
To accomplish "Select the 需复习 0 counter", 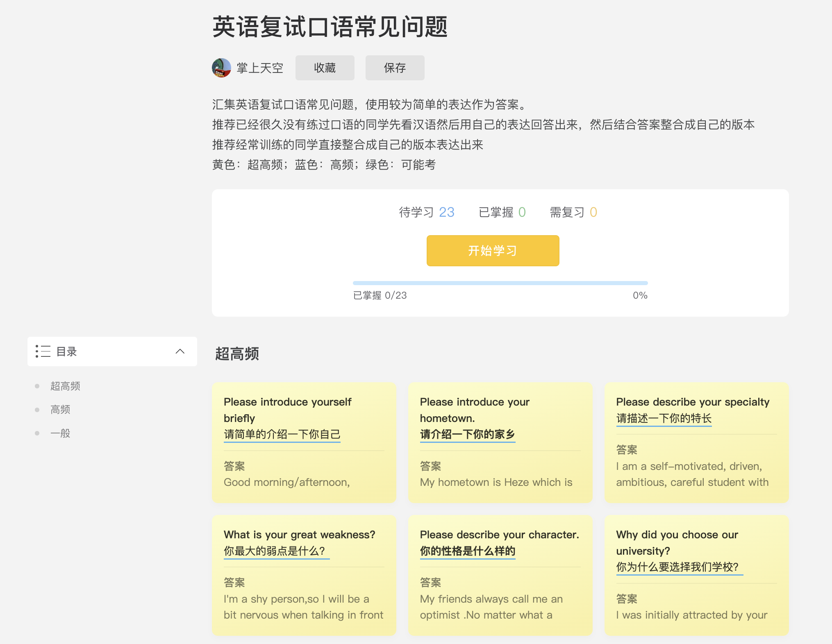I will pyautogui.click(x=573, y=212).
